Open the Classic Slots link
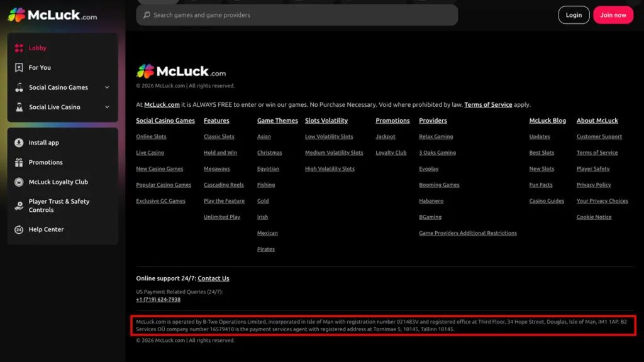 coord(219,136)
